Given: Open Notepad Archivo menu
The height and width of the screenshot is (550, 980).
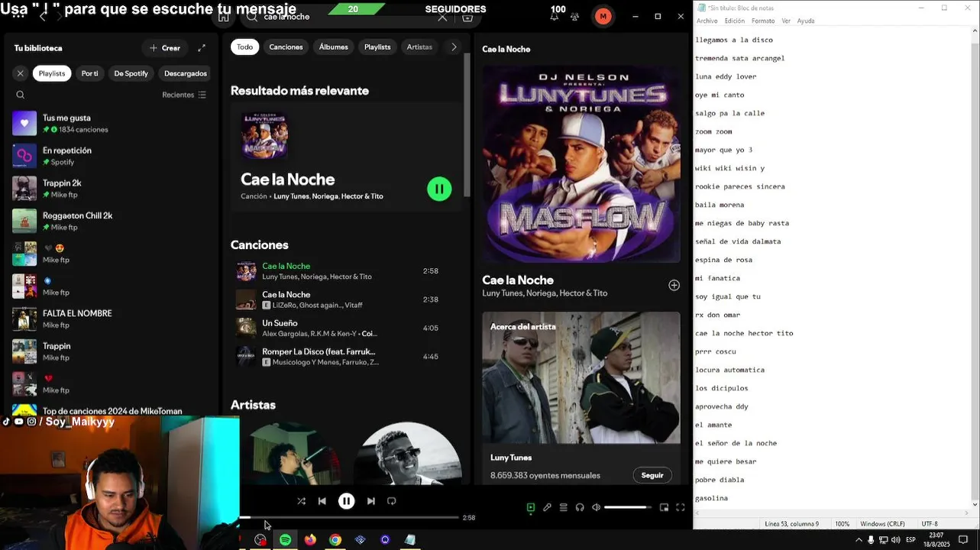Looking at the screenshot, I should point(707,21).
